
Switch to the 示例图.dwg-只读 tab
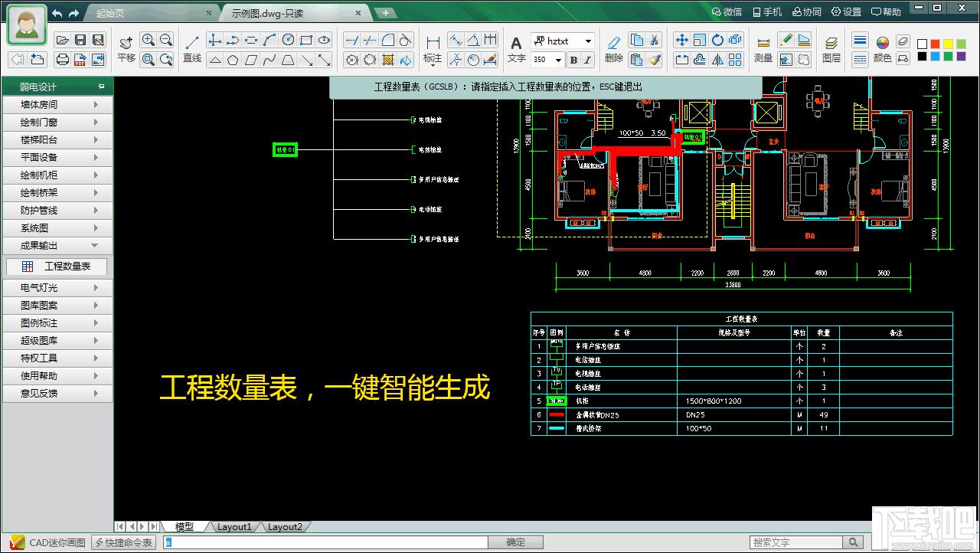(297, 13)
